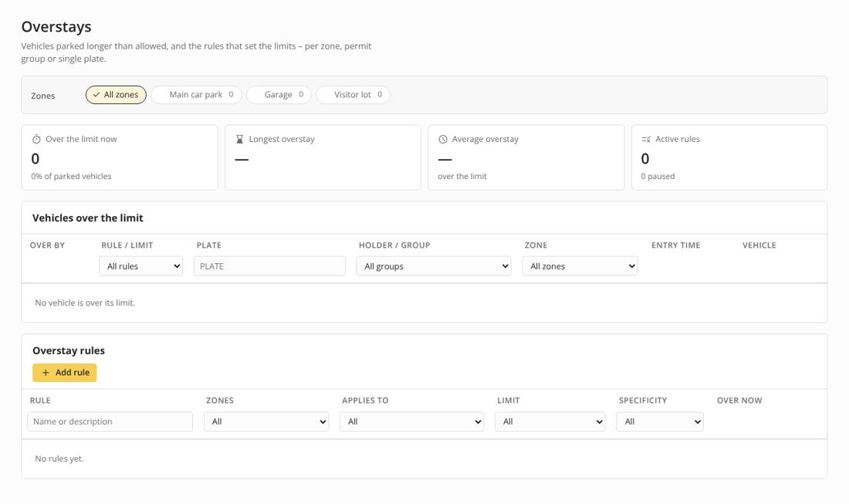Viewport: 849px width, 504px height.
Task: Open the All zones dropdown in vehicles table
Action: tap(580, 266)
